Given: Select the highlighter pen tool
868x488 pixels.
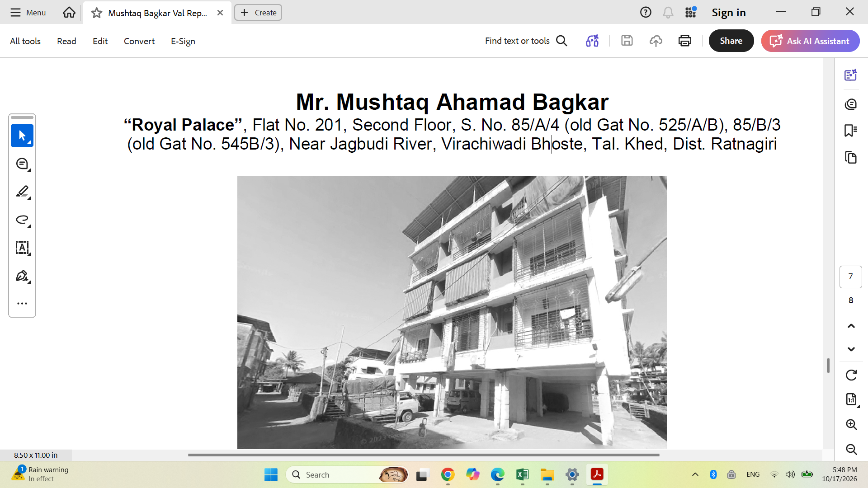Looking at the screenshot, I should pyautogui.click(x=22, y=192).
